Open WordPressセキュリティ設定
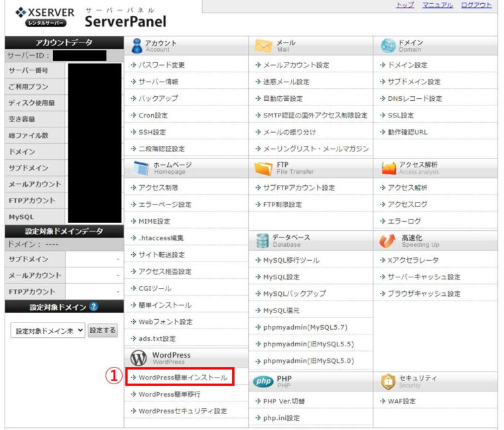This screenshot has height=430, width=504. [183, 411]
